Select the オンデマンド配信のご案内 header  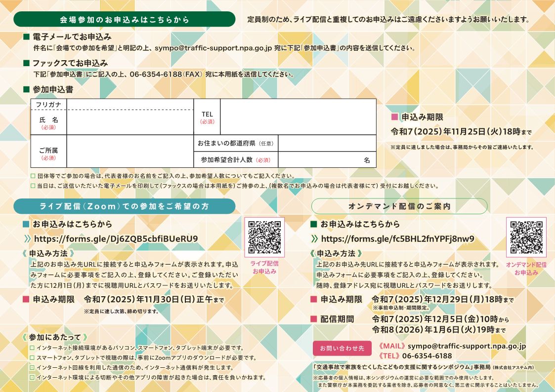point(399,206)
